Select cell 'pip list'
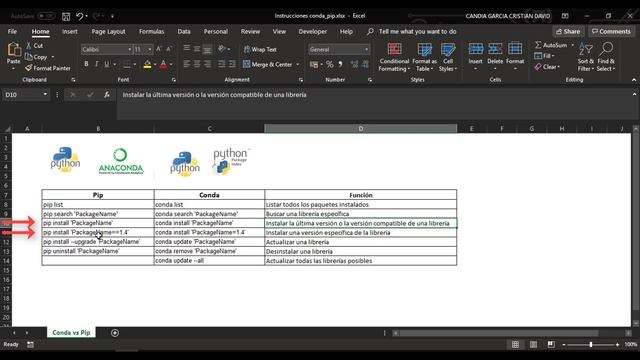This screenshot has width=640, height=360. click(98, 204)
